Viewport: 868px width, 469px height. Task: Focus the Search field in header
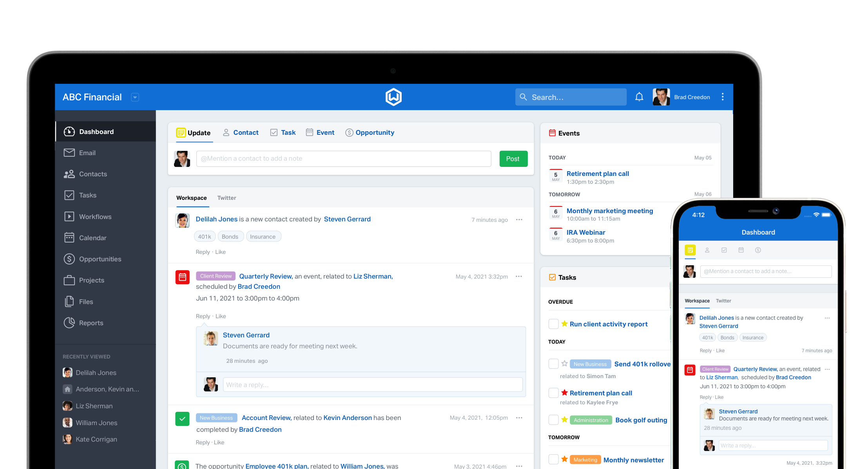click(571, 97)
